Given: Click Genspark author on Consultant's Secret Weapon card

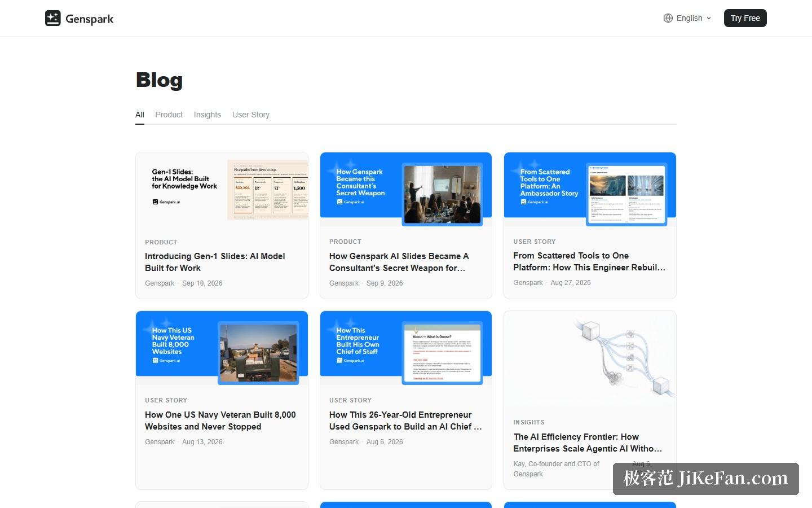Looking at the screenshot, I should point(344,283).
